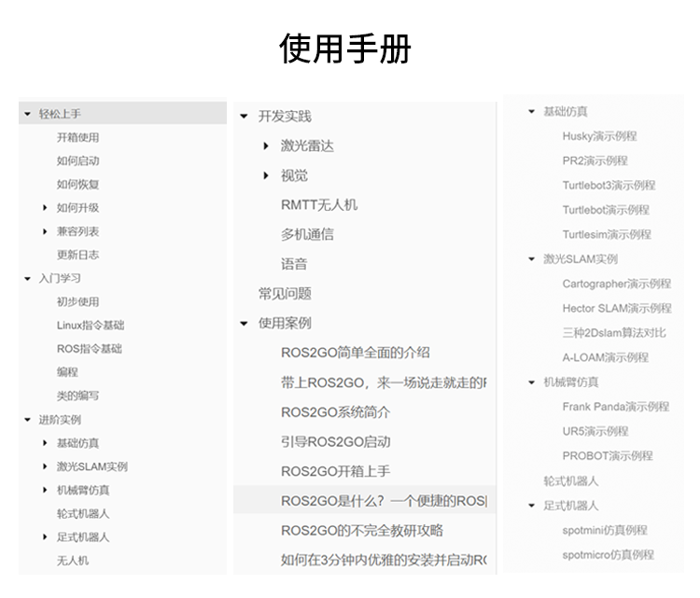The width and height of the screenshot is (700, 598).
Task: Expand the 如何升级 arrow
Action: pos(45,207)
